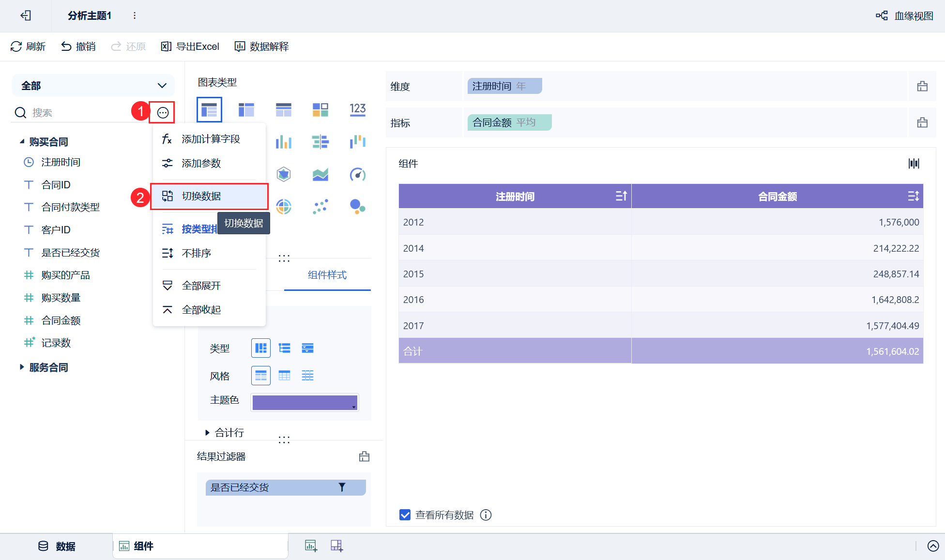Click the exit icon at top left
This screenshot has height=560, width=945.
(26, 16)
